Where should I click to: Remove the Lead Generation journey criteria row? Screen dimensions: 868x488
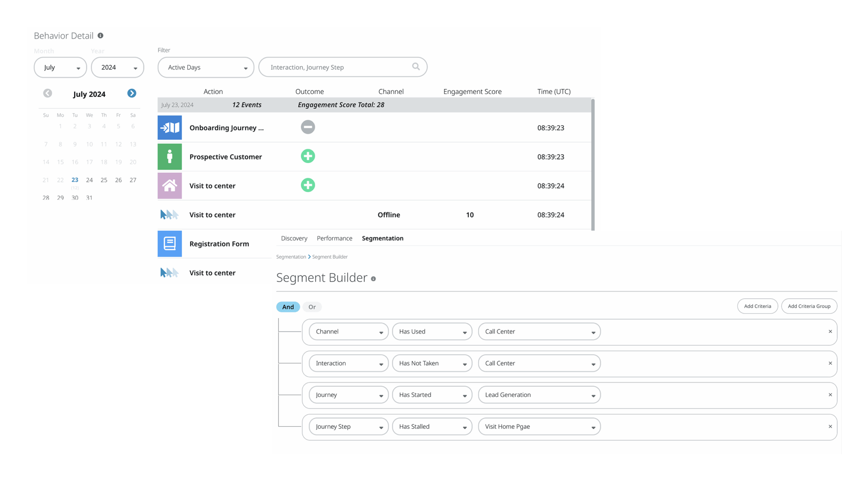click(830, 395)
